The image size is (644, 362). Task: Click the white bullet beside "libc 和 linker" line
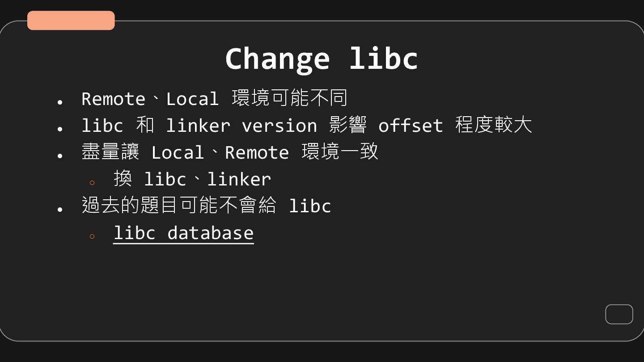[60, 129]
